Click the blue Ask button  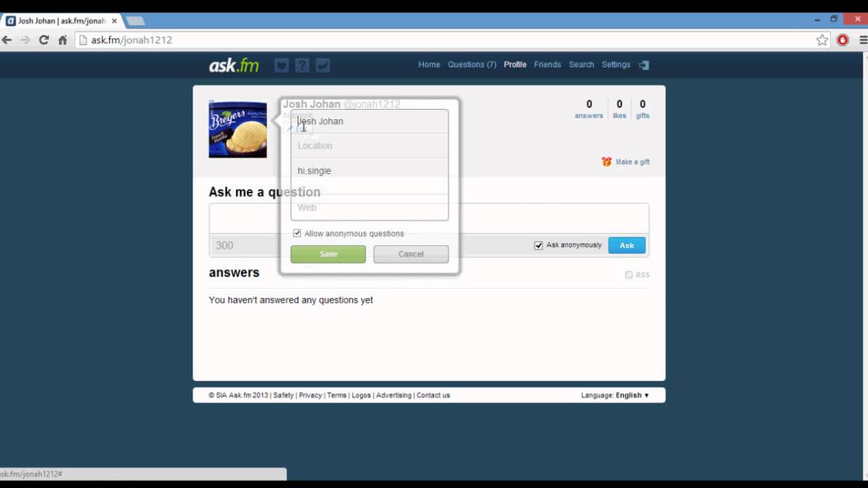(627, 245)
